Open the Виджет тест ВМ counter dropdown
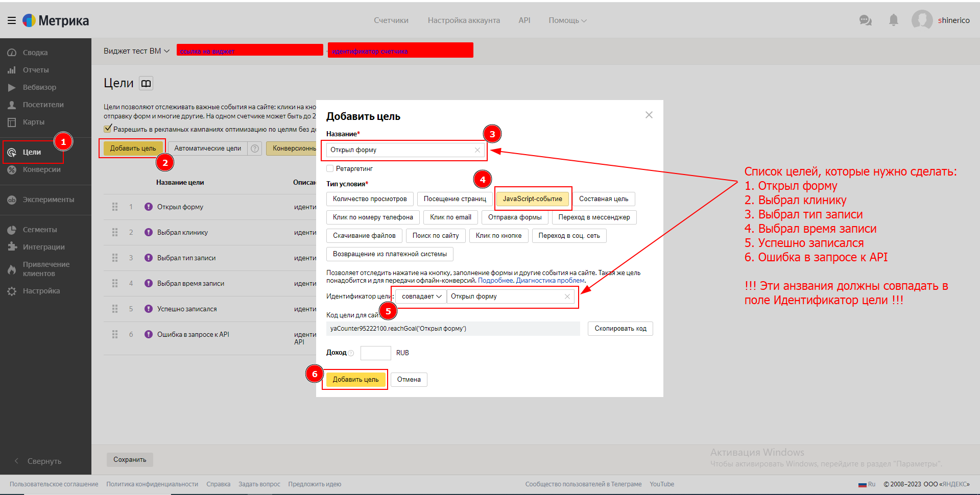 click(136, 51)
